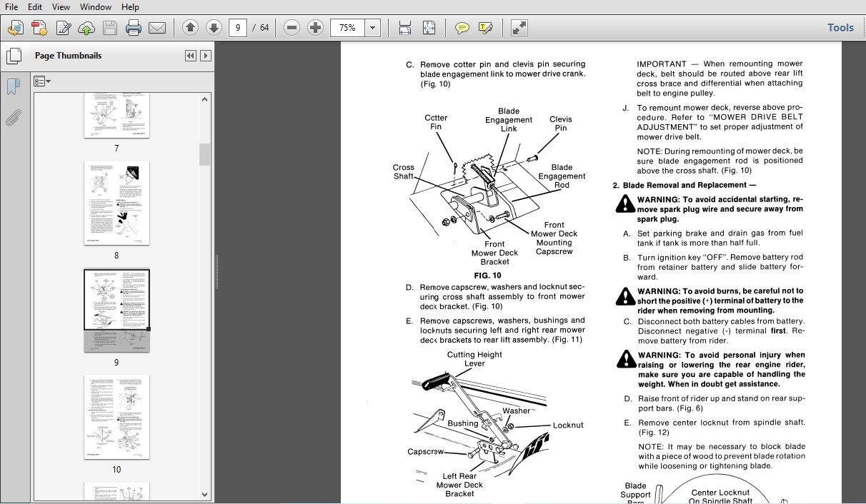This screenshot has width=866, height=504.
Task: Click the Email envelope icon
Action: (157, 28)
